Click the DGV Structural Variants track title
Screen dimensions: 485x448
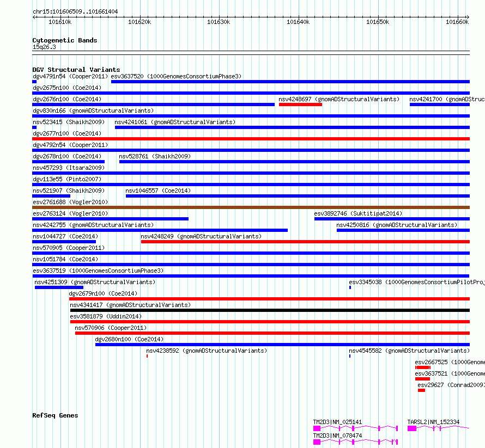[76, 70]
